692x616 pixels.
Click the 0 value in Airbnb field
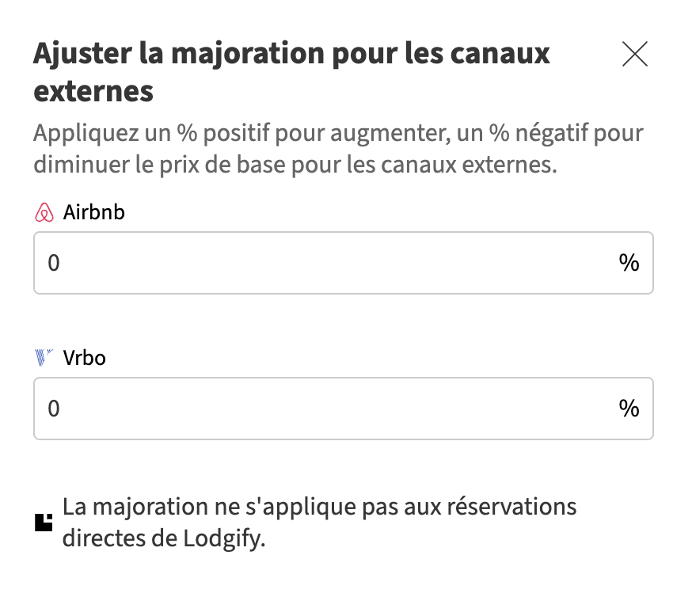tap(54, 263)
